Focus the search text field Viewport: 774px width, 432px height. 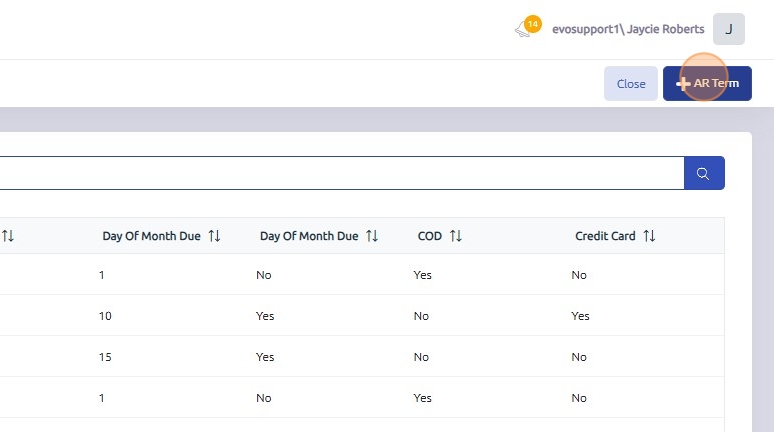point(340,173)
